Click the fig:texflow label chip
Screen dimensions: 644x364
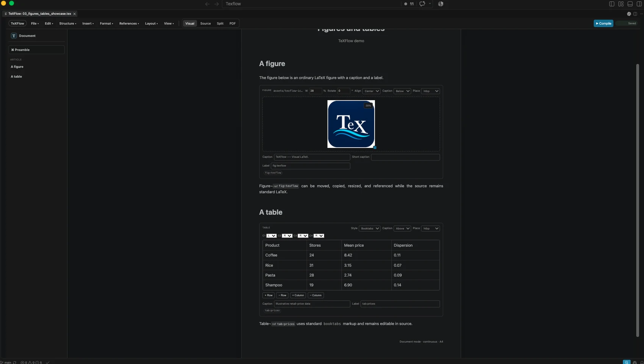(x=273, y=173)
